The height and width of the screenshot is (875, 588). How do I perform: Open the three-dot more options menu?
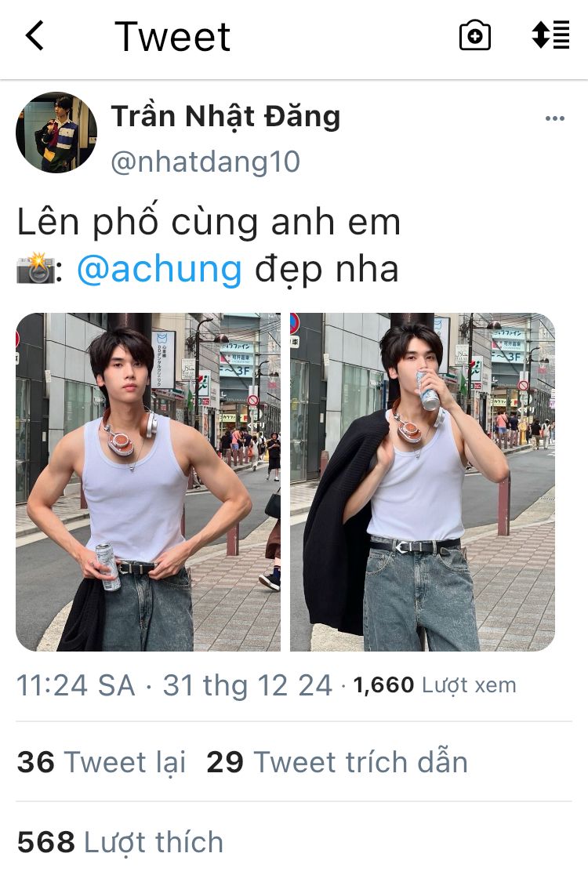click(555, 118)
